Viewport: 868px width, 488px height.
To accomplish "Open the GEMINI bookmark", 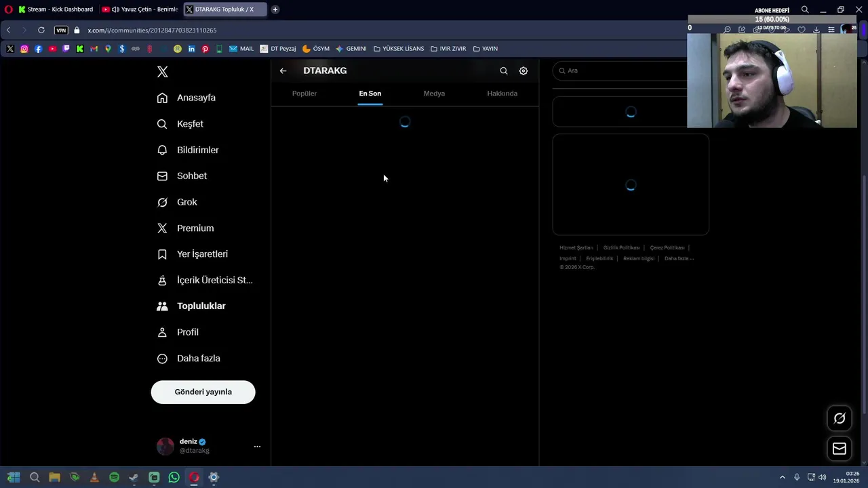I will tap(351, 49).
